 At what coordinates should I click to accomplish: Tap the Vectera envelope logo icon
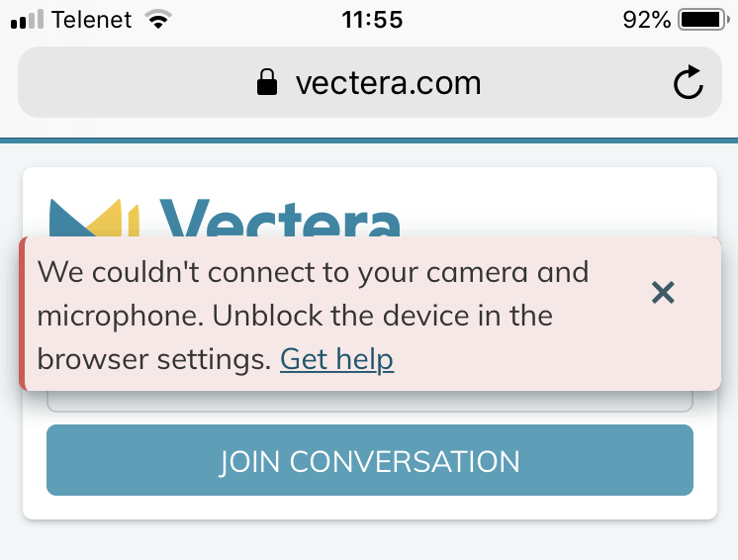coord(94,218)
